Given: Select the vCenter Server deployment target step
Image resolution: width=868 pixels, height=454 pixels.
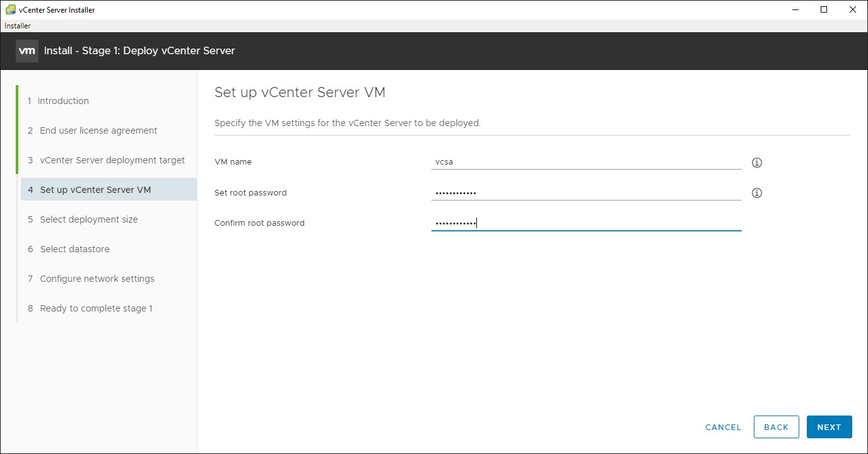Looking at the screenshot, I should tap(112, 160).
